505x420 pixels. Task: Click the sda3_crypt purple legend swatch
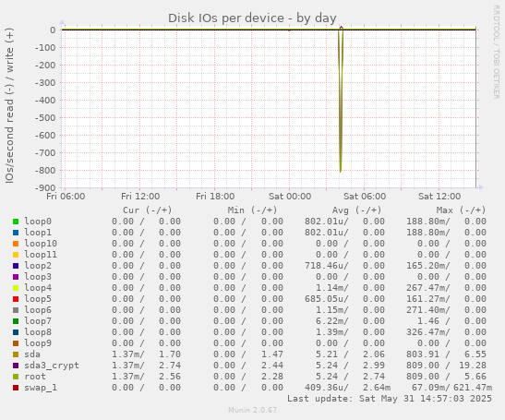pyautogui.click(x=16, y=366)
